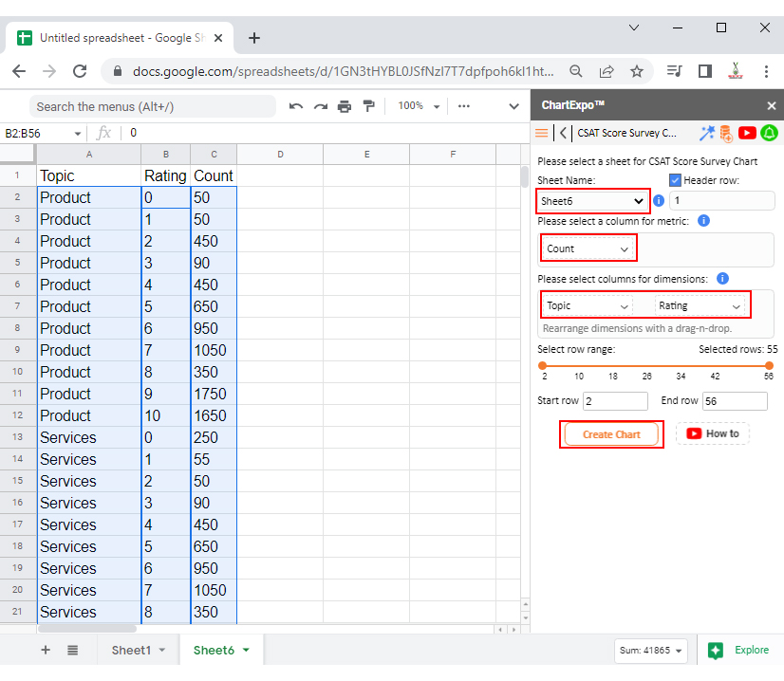Click the How to button
784x681 pixels.
(x=713, y=433)
